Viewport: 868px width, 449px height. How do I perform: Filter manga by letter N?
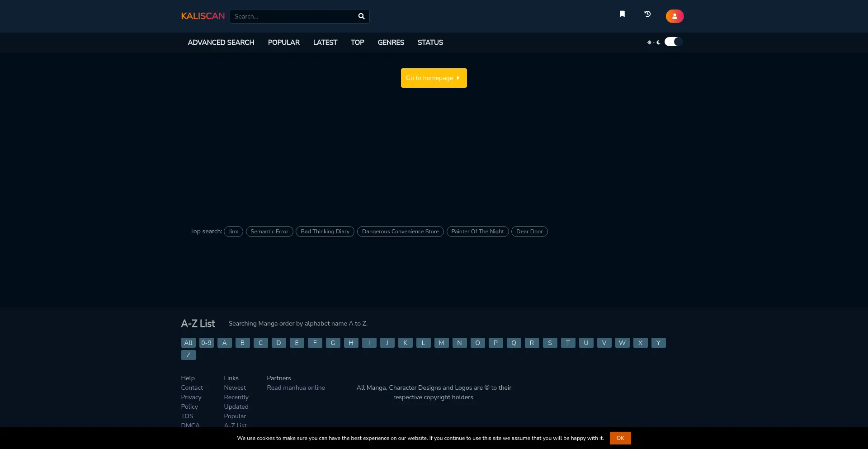point(460,343)
